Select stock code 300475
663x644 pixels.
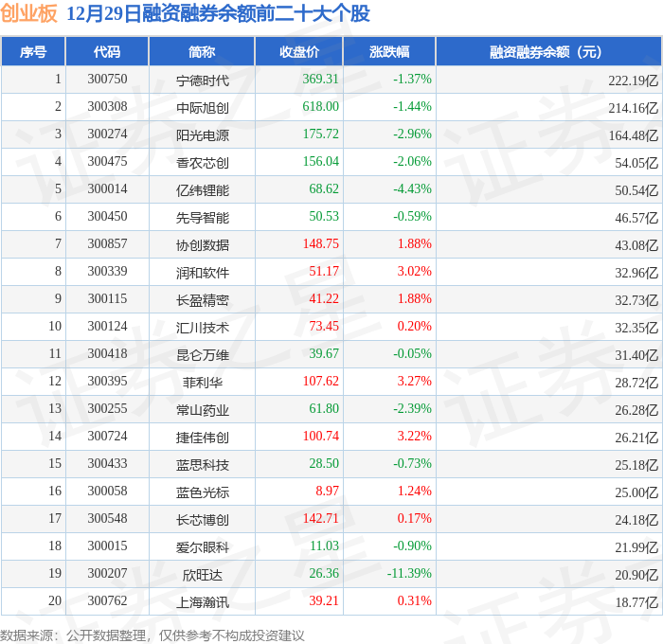(107, 162)
